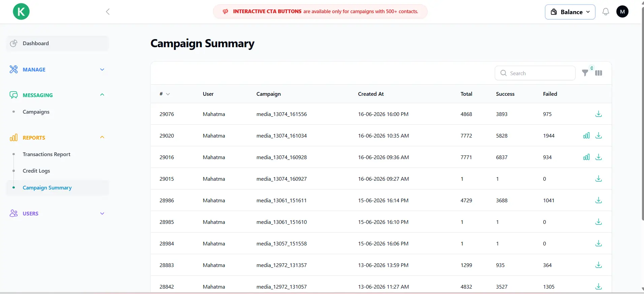Click the Total column header
The height and width of the screenshot is (294, 644).
[x=466, y=94]
